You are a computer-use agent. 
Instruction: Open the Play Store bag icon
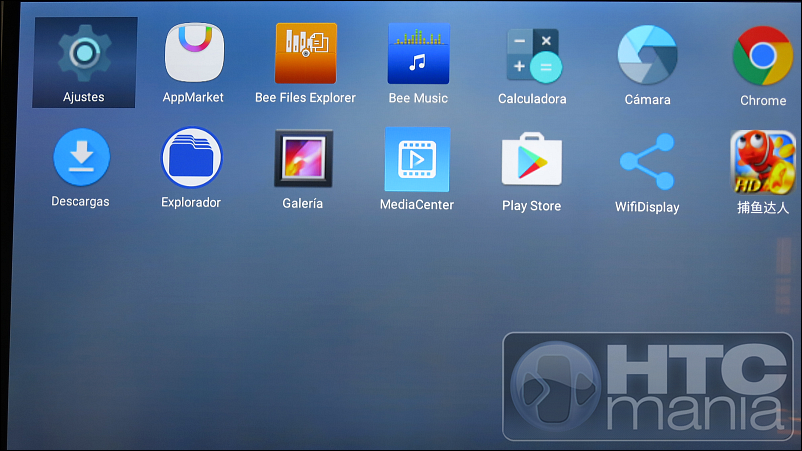point(532,159)
